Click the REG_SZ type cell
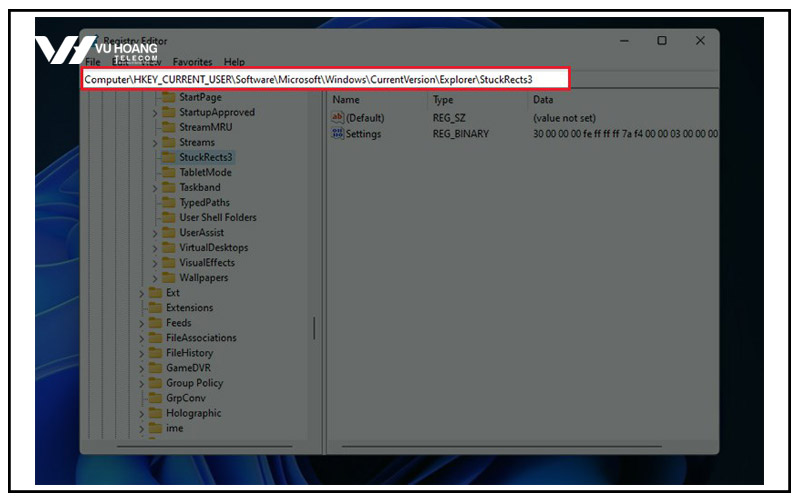Viewport: 800px width, 500px height. 449,118
